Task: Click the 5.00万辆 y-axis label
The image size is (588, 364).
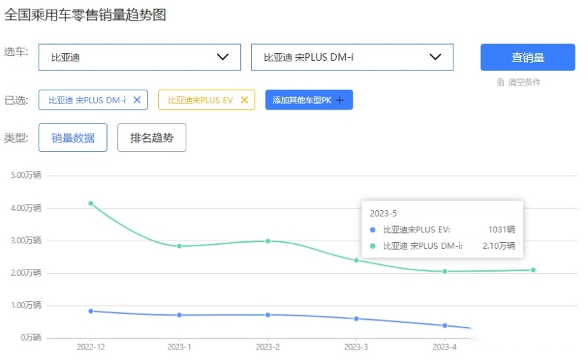Action: [26, 175]
